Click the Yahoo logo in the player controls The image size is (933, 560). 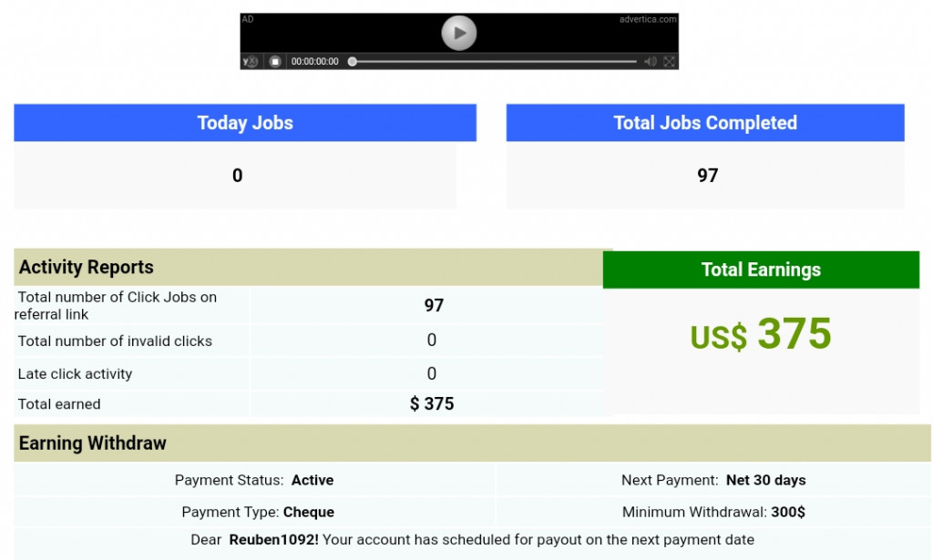click(250, 61)
